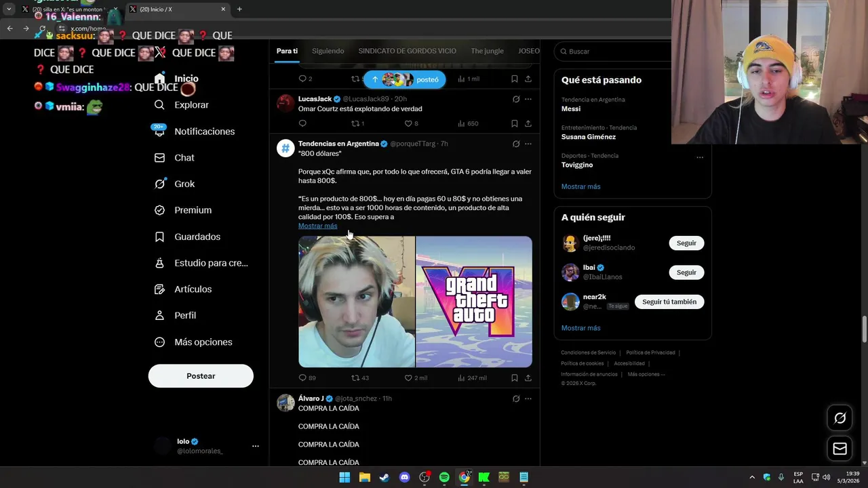
Task: Like LucasJack's post
Action: (411, 123)
